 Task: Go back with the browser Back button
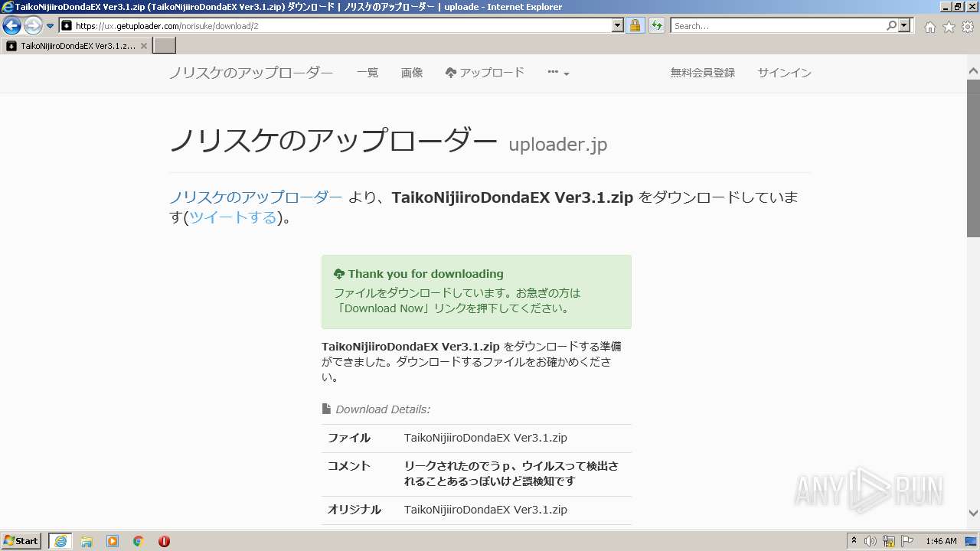coord(11,26)
